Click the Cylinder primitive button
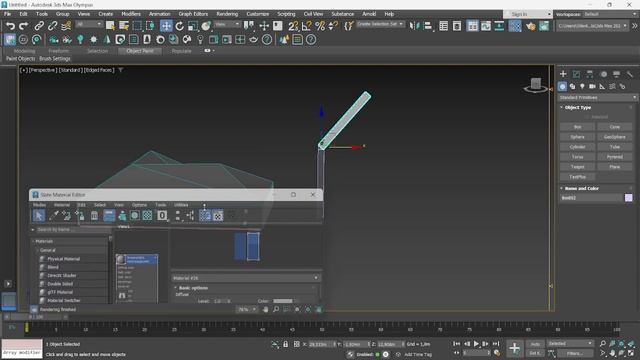Viewport: 640px width, 360px height. click(577, 147)
